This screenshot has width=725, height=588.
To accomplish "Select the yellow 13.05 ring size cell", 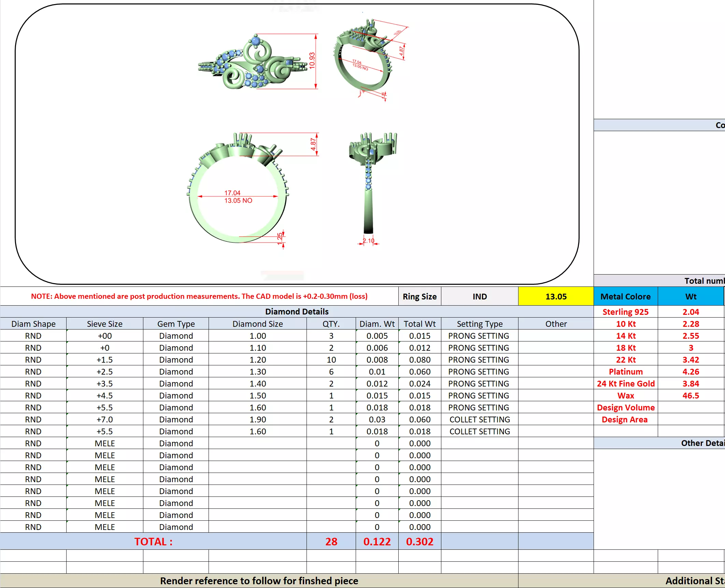I will [556, 296].
